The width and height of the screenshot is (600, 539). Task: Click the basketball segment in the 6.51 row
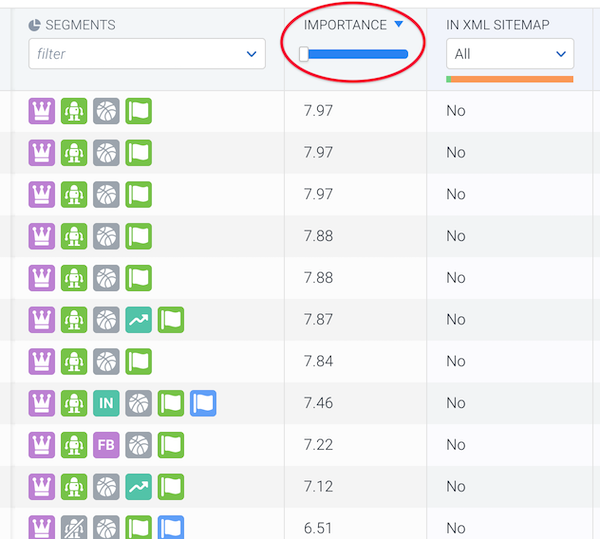coord(106,528)
